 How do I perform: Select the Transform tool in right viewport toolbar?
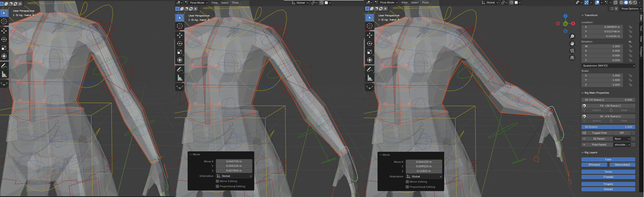pyautogui.click(x=370, y=60)
